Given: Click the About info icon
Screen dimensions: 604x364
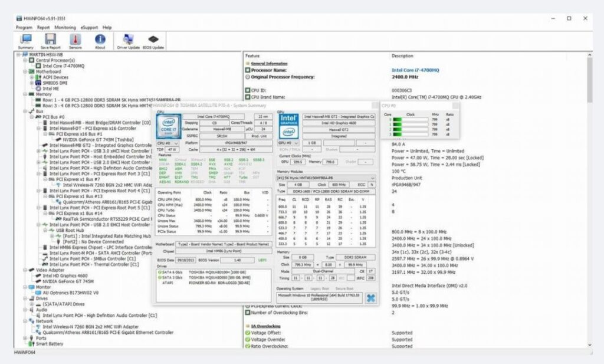Looking at the screenshot, I should 100,40.
